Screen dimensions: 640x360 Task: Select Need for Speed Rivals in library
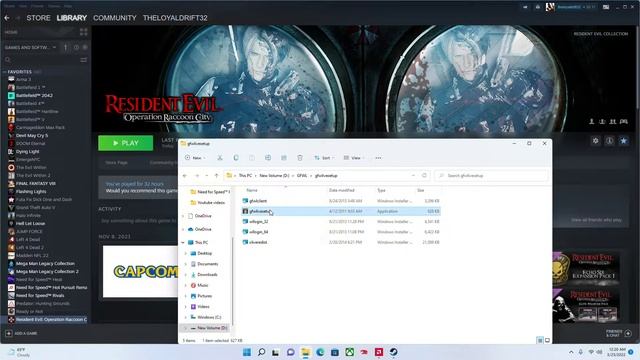40,296
